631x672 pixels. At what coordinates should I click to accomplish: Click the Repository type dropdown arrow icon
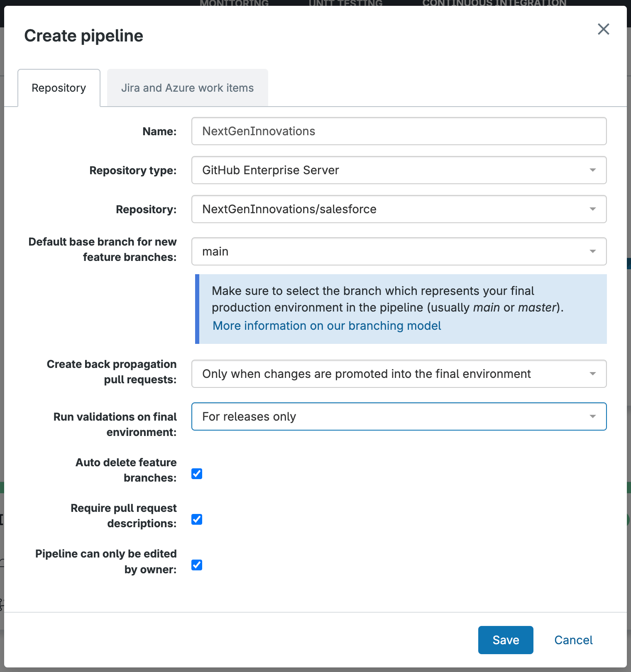point(593,170)
